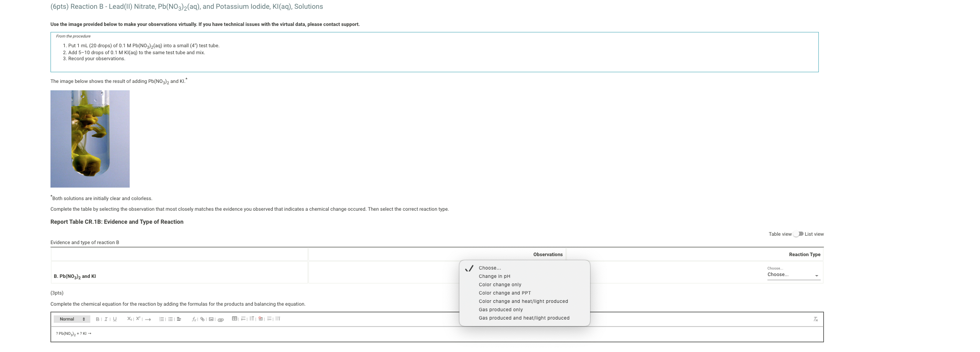Insert numbered list

pos(162,319)
